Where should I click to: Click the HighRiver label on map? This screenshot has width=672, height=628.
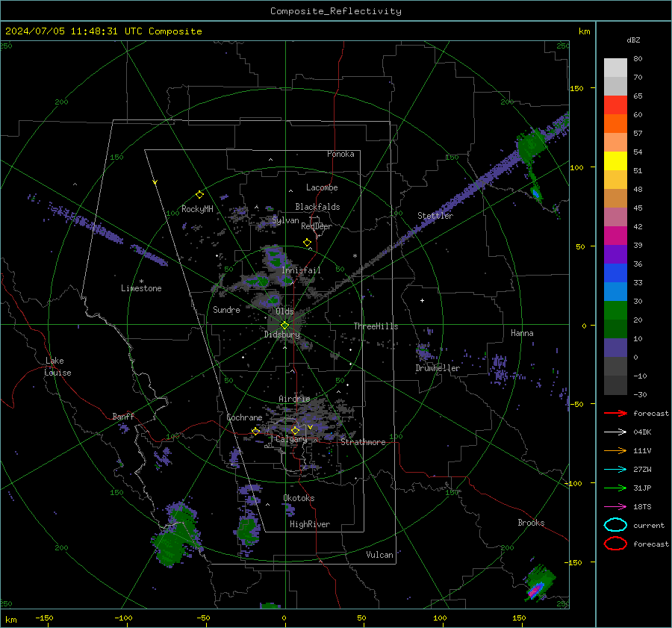pyautogui.click(x=310, y=524)
